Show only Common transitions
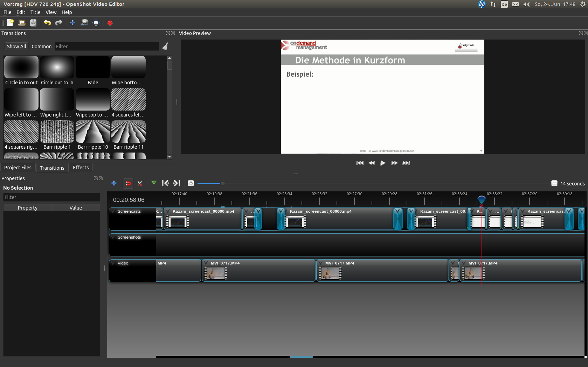This screenshot has height=367, width=588. coord(41,47)
